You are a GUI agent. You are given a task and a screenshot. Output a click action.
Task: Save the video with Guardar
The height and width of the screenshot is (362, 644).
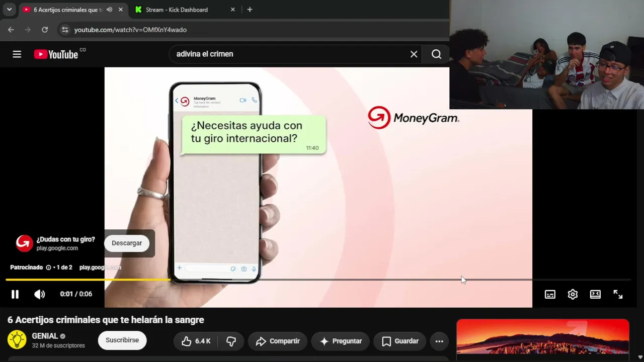[399, 341]
